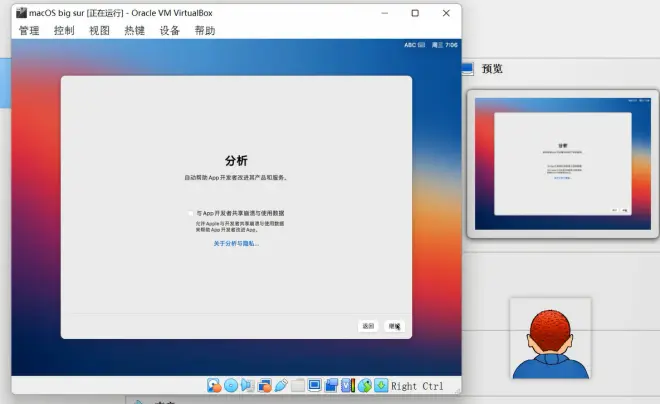Click the 返回 back button
Viewport: 660px width, 404px height.
368,326
